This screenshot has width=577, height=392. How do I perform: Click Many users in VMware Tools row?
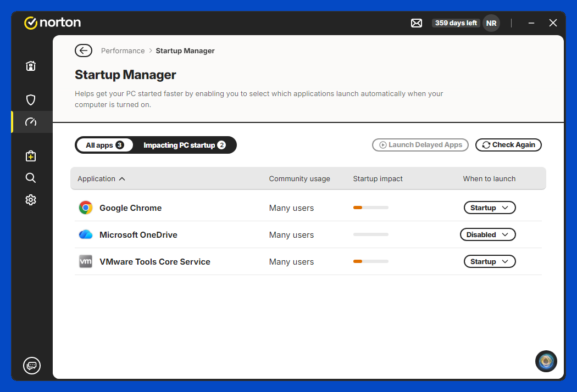point(291,262)
